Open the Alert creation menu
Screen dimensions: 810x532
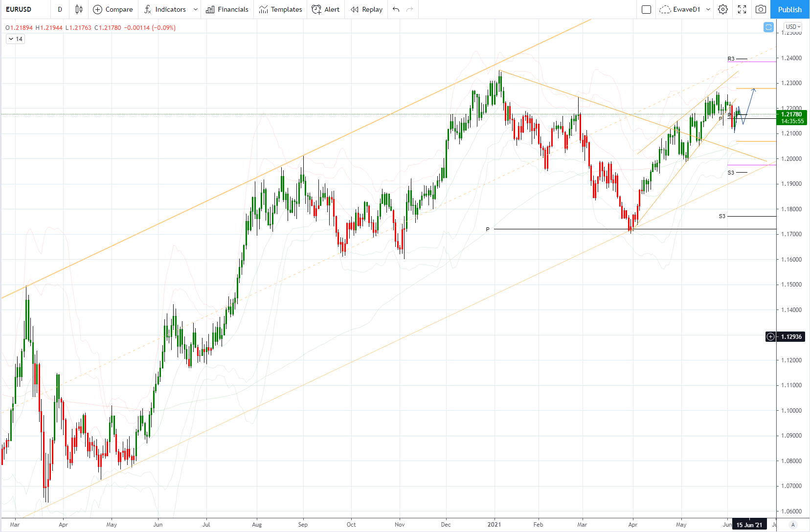pos(326,9)
